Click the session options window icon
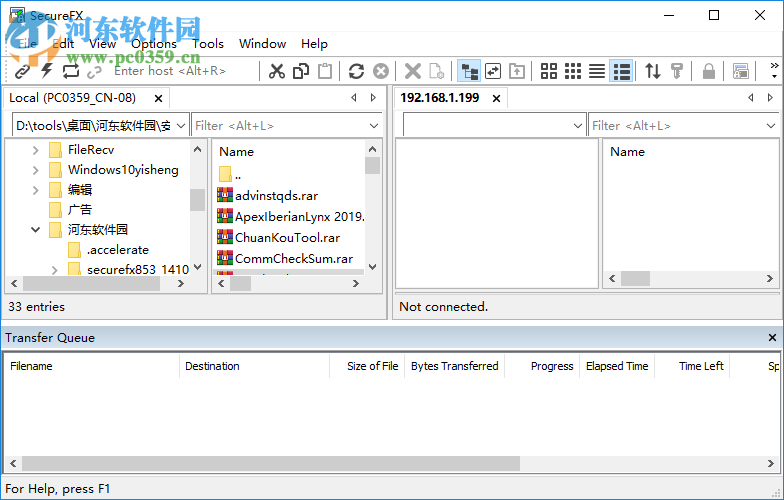This screenshot has width=784, height=500. pos(740,71)
